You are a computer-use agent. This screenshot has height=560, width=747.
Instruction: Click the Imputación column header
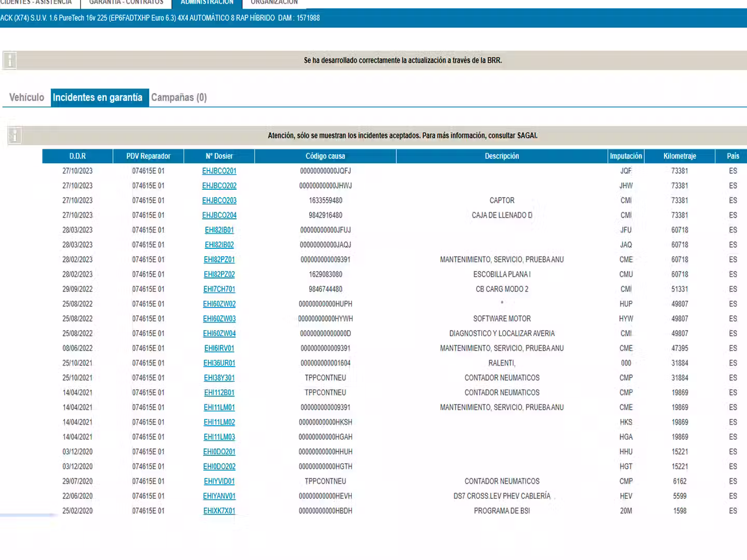click(x=626, y=156)
